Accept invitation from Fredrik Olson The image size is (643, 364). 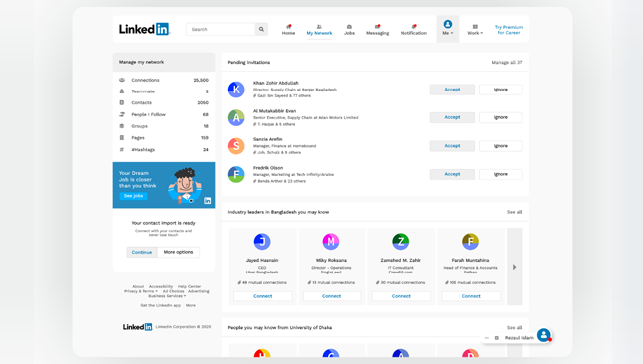tap(452, 174)
